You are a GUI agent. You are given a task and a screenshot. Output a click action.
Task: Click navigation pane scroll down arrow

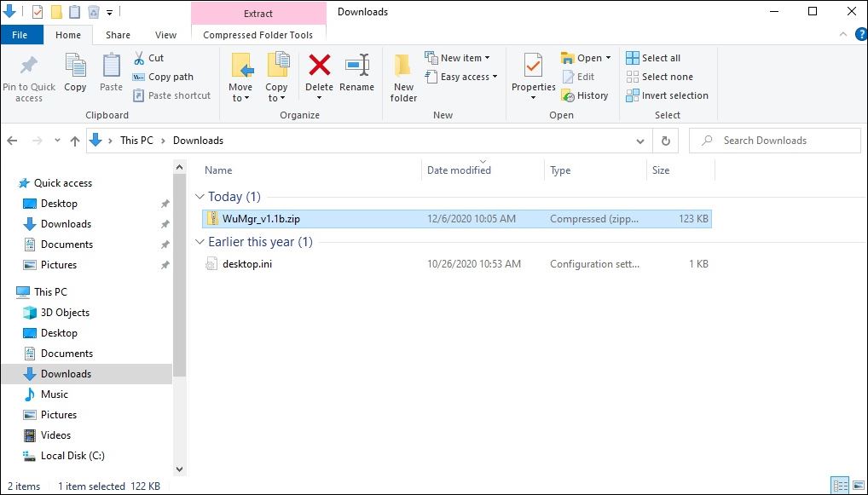point(179,469)
